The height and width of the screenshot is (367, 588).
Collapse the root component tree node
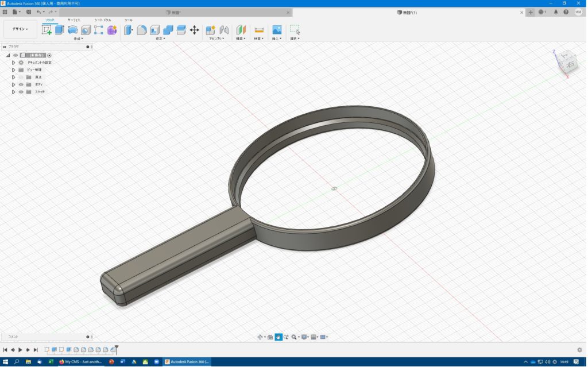8,55
